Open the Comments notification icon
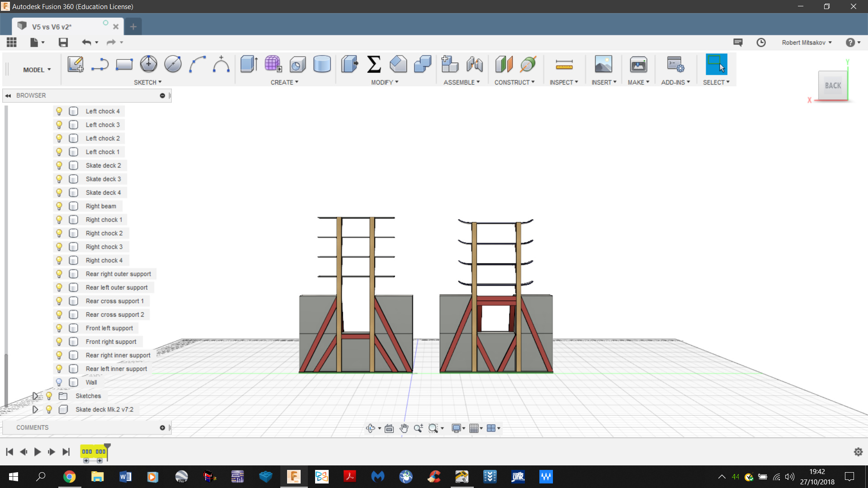 pos(738,42)
